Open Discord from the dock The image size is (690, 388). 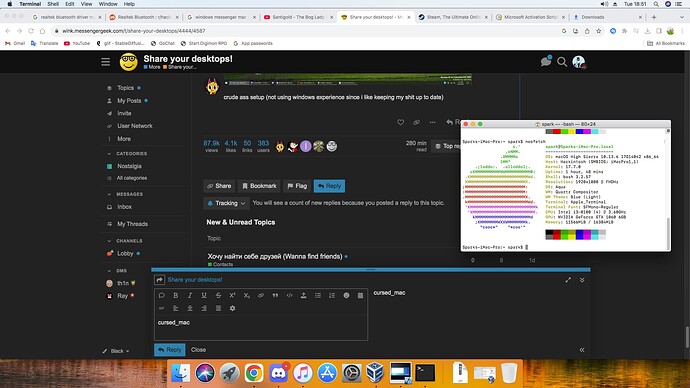(x=278, y=373)
